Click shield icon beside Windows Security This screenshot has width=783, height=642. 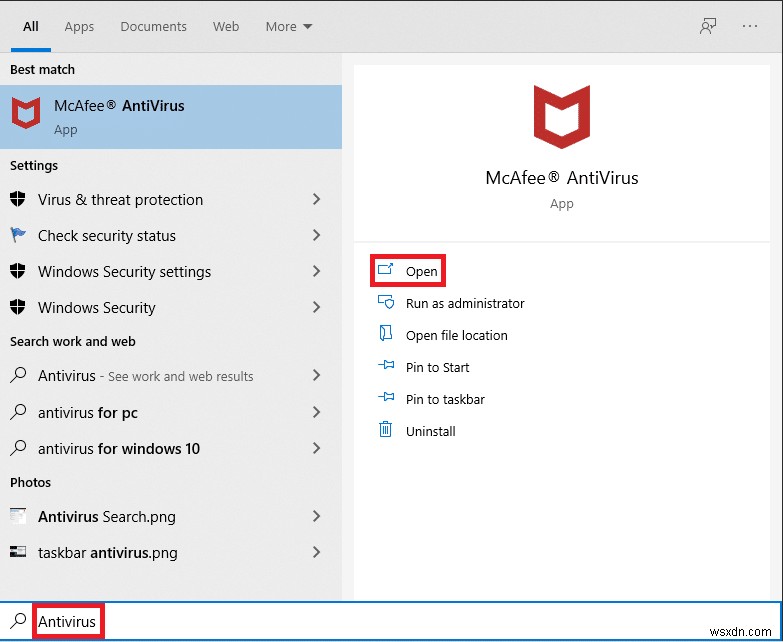pos(17,307)
